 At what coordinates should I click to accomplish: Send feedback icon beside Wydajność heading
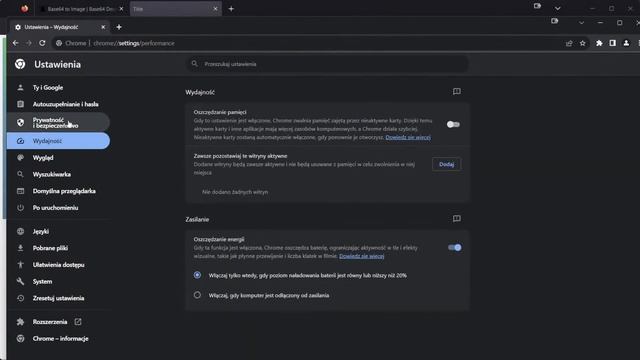coord(457,91)
